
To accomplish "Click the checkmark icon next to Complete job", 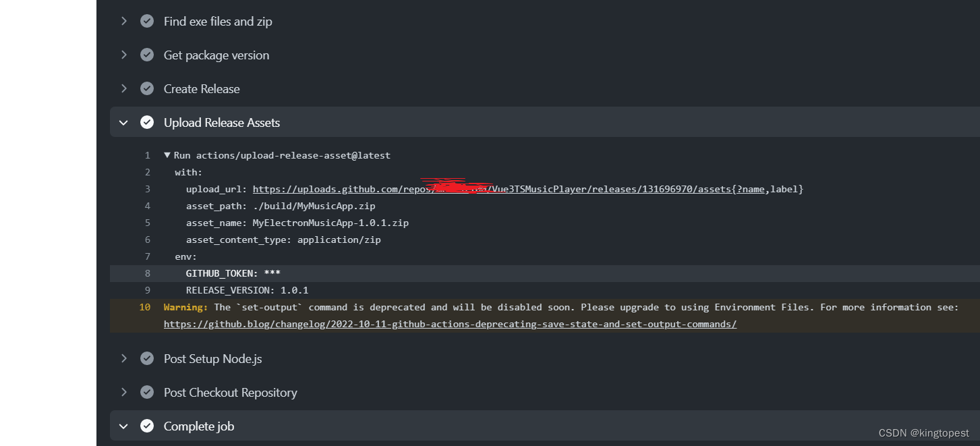I will pyautogui.click(x=147, y=426).
